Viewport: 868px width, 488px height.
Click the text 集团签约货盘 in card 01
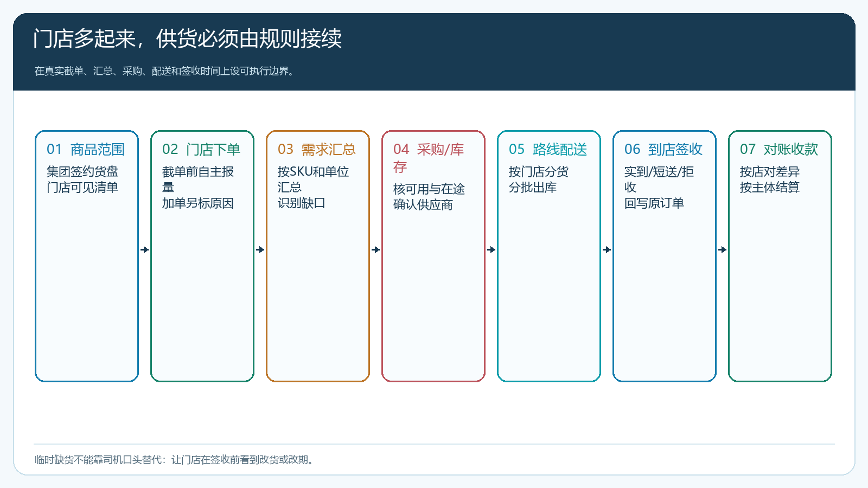[x=82, y=172]
